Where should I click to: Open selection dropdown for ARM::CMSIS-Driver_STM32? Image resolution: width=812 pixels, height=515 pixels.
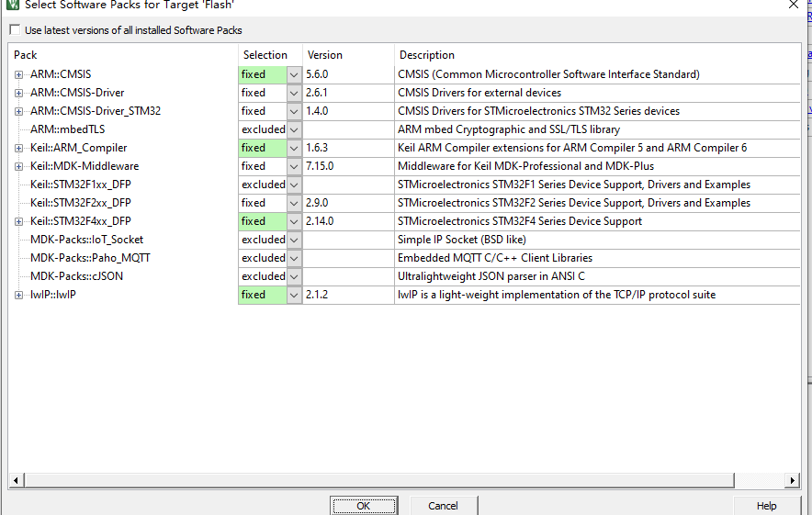click(294, 111)
